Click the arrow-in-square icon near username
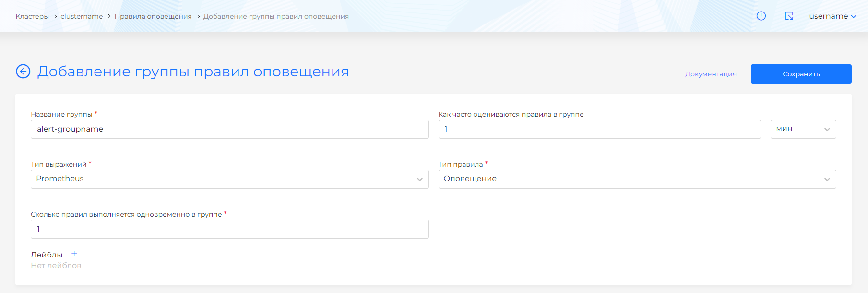 tap(789, 16)
